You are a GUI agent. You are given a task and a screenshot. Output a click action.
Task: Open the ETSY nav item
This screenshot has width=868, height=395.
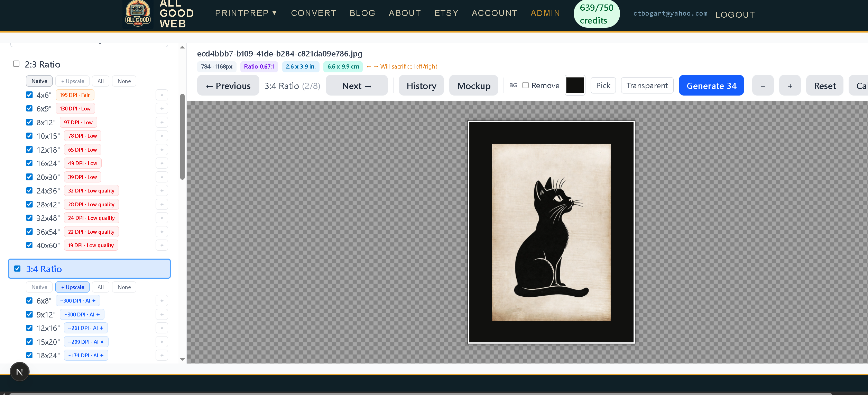click(x=446, y=13)
